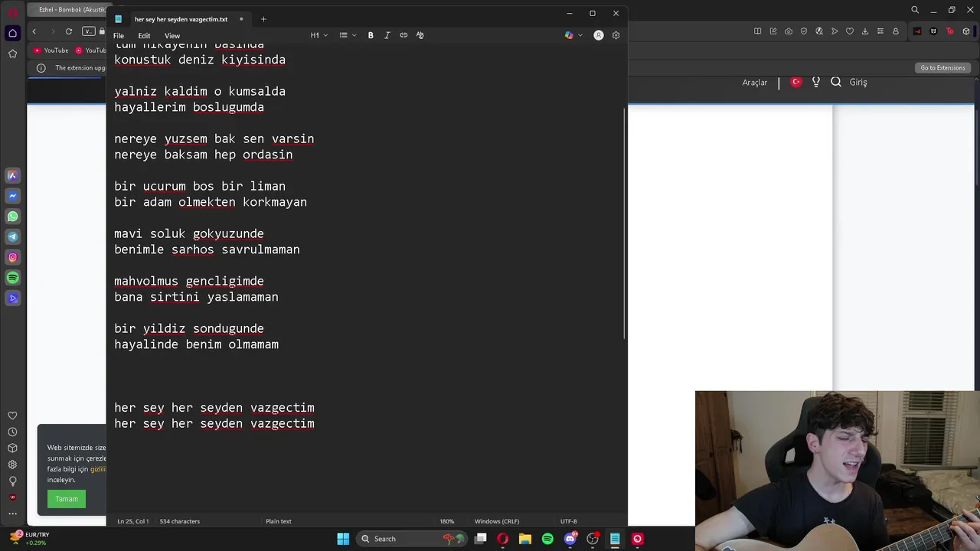This screenshot has height=551, width=980.
Task: Click the UTF-8 encoding indicator
Action: (x=568, y=521)
